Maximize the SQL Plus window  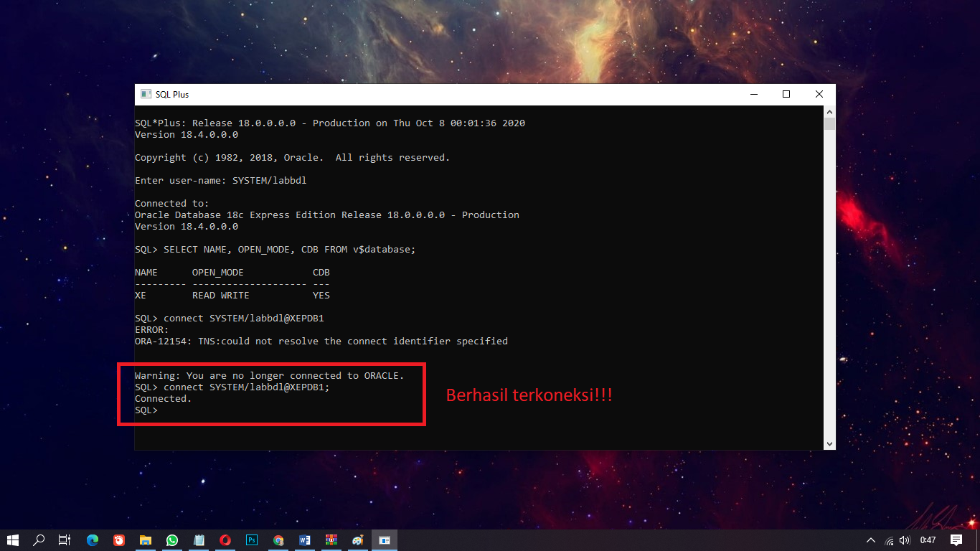[x=786, y=94]
